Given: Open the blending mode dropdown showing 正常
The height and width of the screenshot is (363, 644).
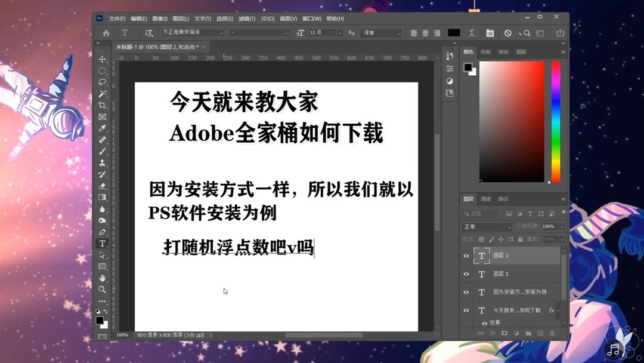Looking at the screenshot, I should point(486,226).
